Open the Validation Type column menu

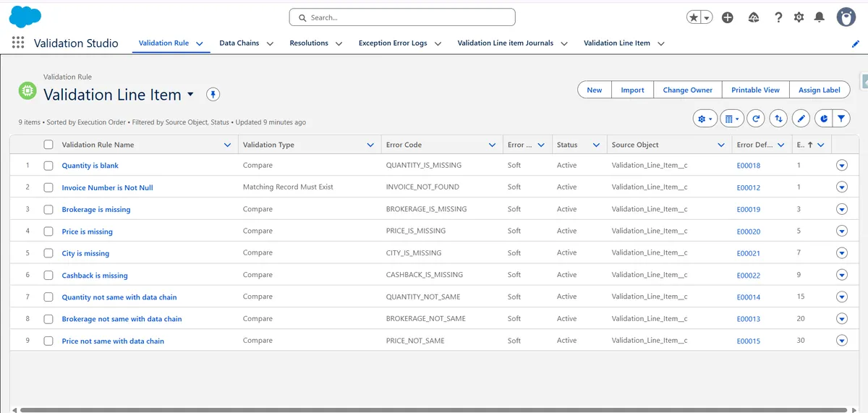pos(370,145)
